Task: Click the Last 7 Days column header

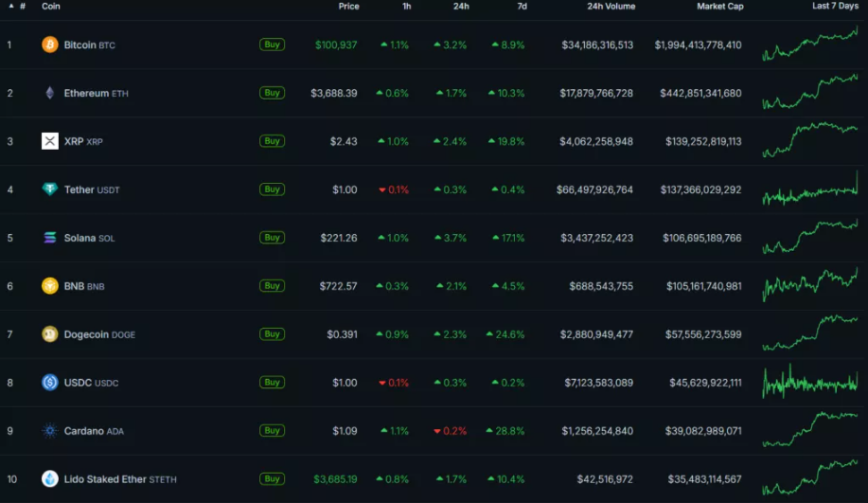Action: click(835, 6)
